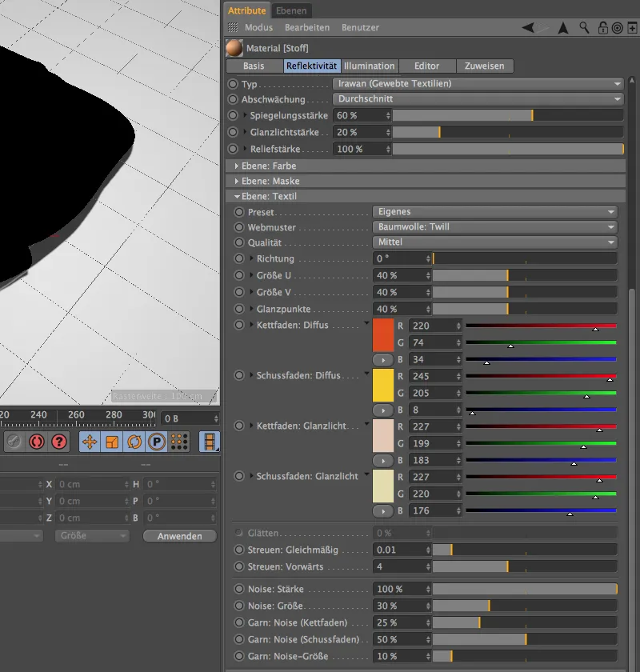Click the up arrow icon in Attribute header
Viewport: 640px width, 672px height.
[x=563, y=28]
